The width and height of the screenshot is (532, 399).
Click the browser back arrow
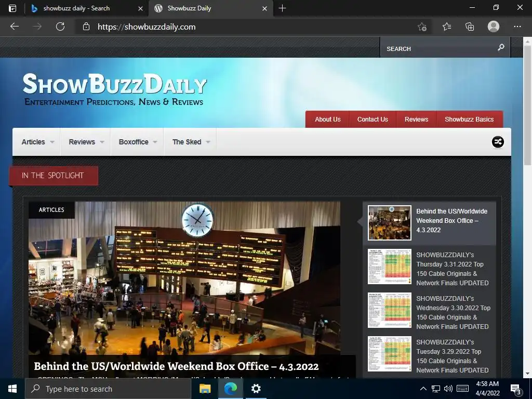[14, 26]
